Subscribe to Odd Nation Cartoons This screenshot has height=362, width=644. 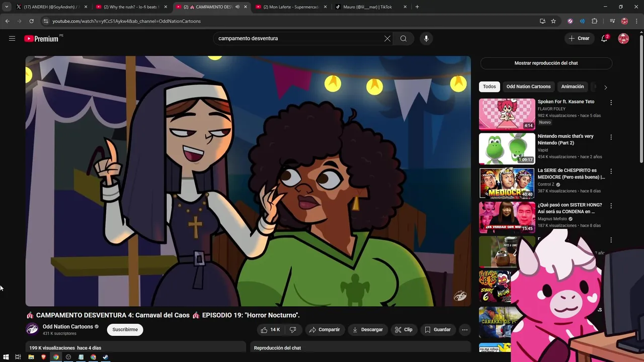click(125, 330)
